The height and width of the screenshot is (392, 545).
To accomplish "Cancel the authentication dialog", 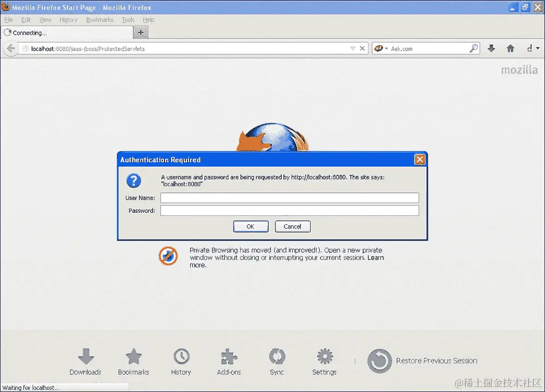I will coord(293,226).
